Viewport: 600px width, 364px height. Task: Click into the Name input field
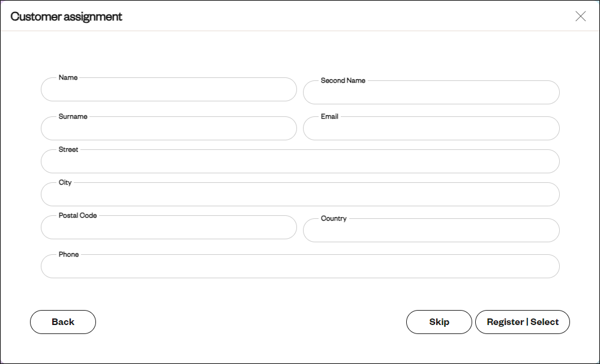169,89
